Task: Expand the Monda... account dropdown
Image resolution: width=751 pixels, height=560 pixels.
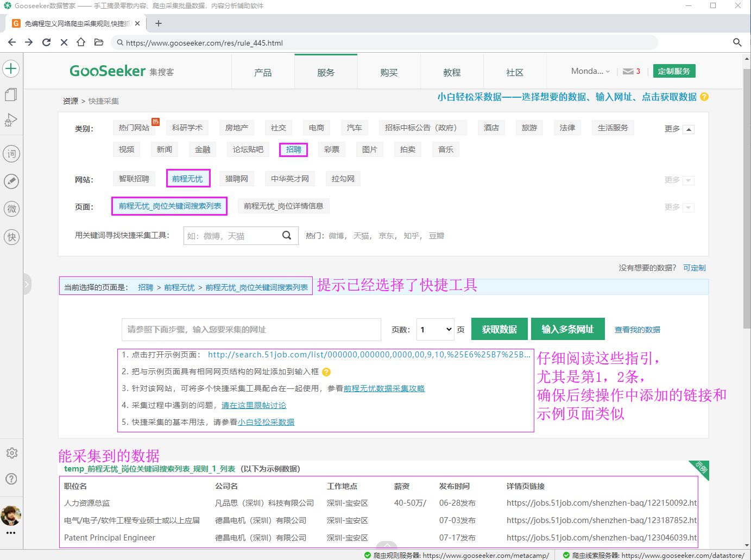Action: pos(590,71)
